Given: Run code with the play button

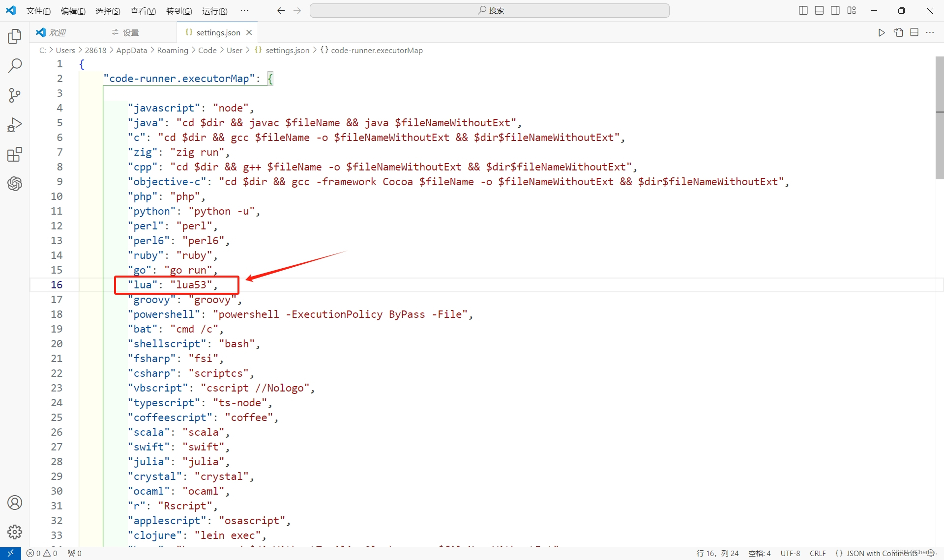Looking at the screenshot, I should [x=882, y=32].
